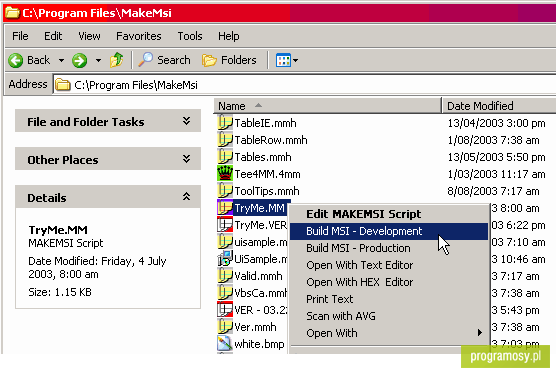Open the Back history dropdown arrow

click(61, 61)
